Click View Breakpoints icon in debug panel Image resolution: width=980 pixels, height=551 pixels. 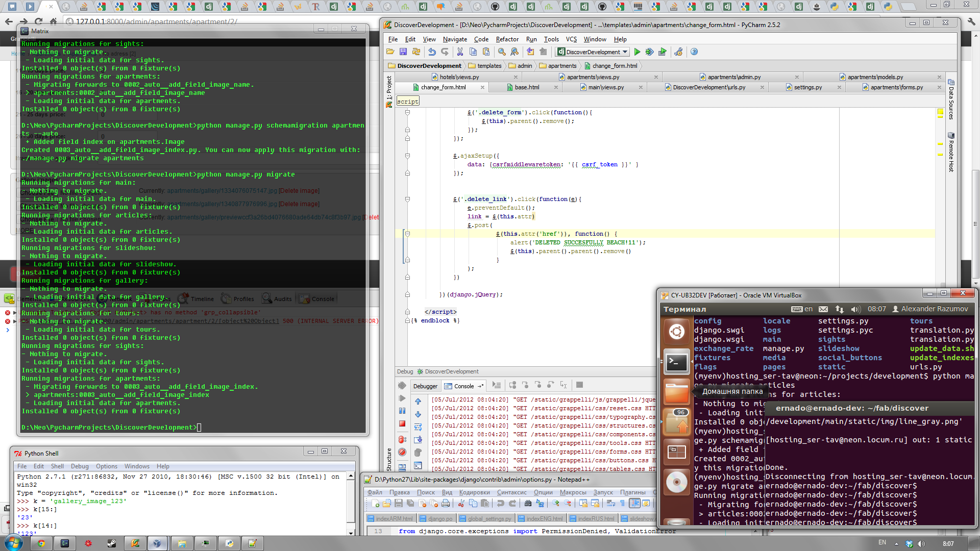pyautogui.click(x=402, y=439)
